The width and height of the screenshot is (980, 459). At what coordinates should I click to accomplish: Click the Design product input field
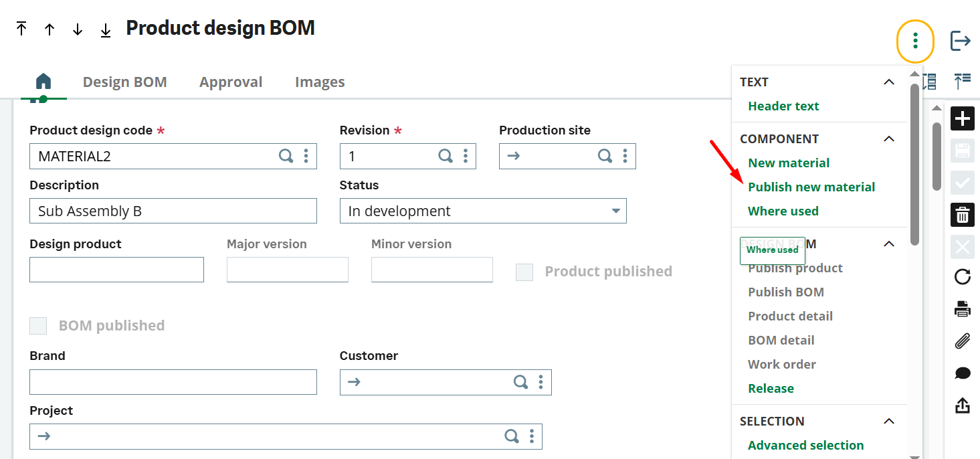click(x=117, y=270)
